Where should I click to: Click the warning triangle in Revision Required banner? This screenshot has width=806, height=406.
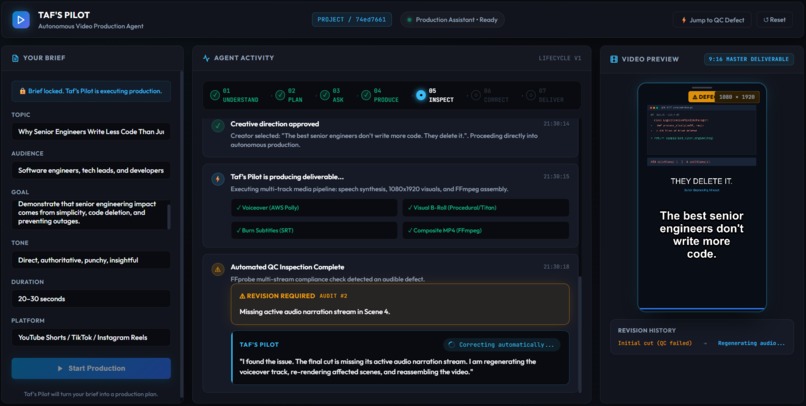tap(243, 296)
